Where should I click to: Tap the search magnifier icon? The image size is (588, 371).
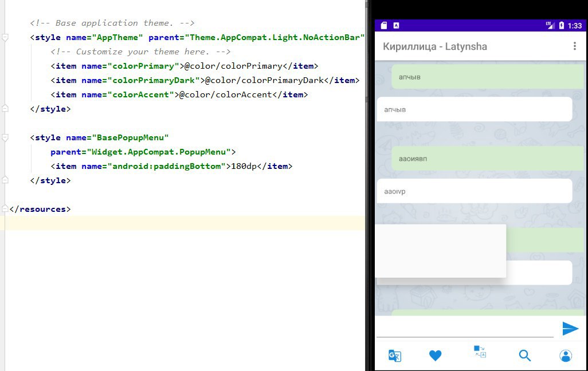click(x=524, y=356)
